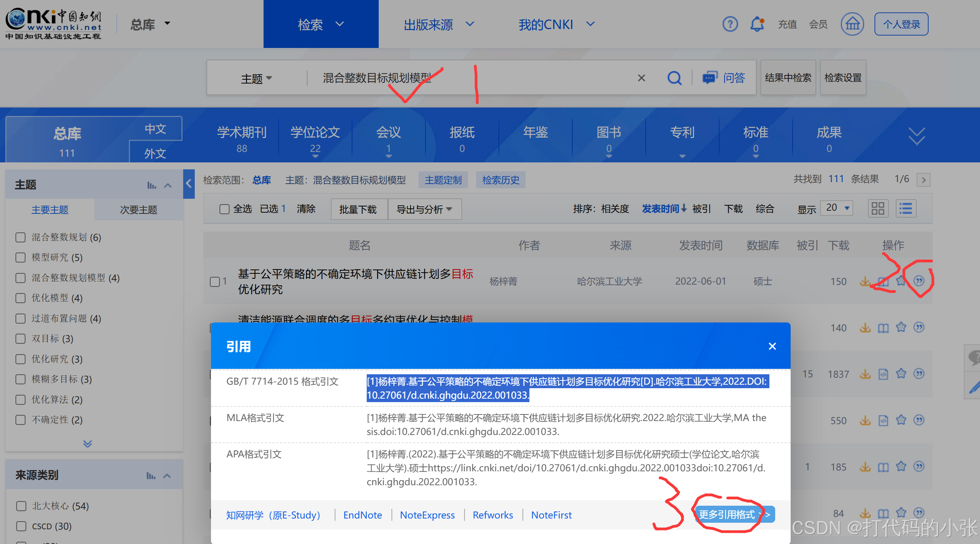Viewport: 980px width, 544px height.
Task: Export citation to EndNote link
Action: coord(362,515)
